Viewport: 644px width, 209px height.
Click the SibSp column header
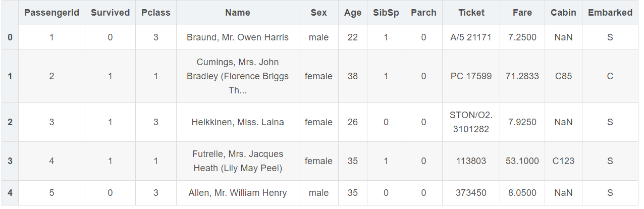point(386,13)
